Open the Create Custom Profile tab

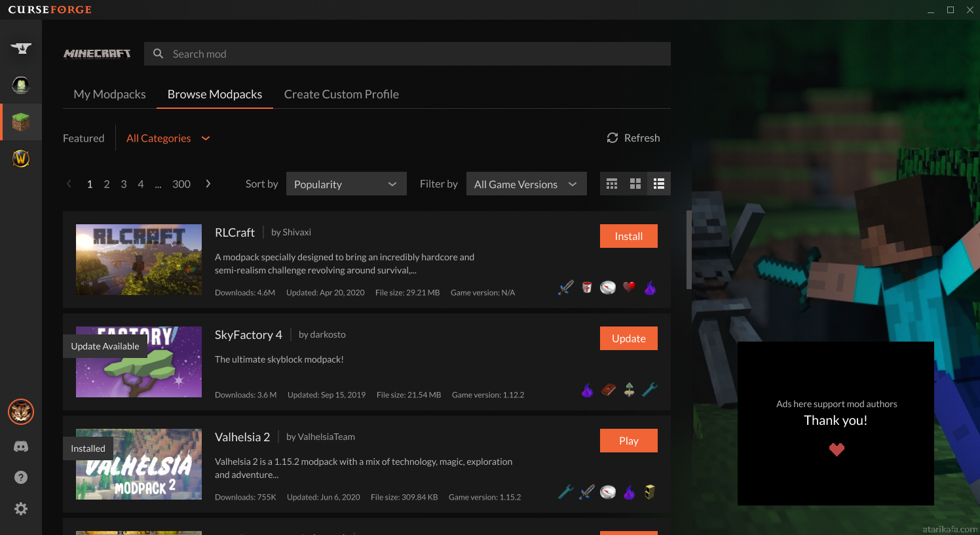coord(341,94)
